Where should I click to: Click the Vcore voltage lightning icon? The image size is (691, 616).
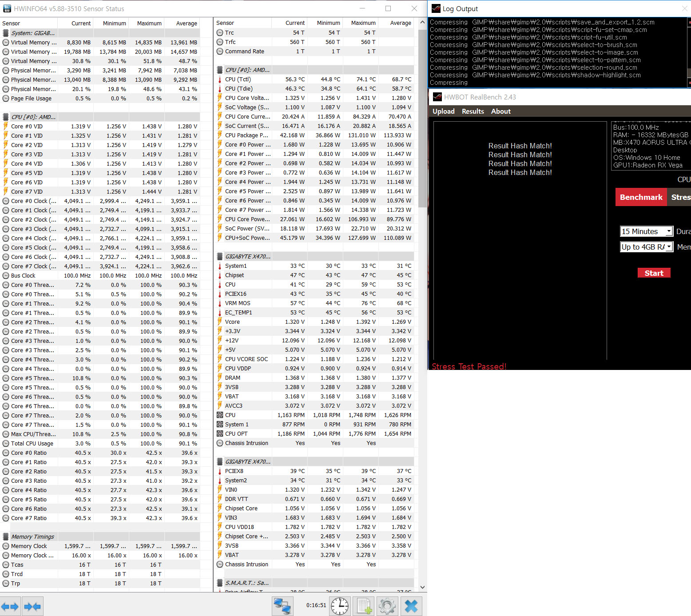pyautogui.click(x=220, y=322)
